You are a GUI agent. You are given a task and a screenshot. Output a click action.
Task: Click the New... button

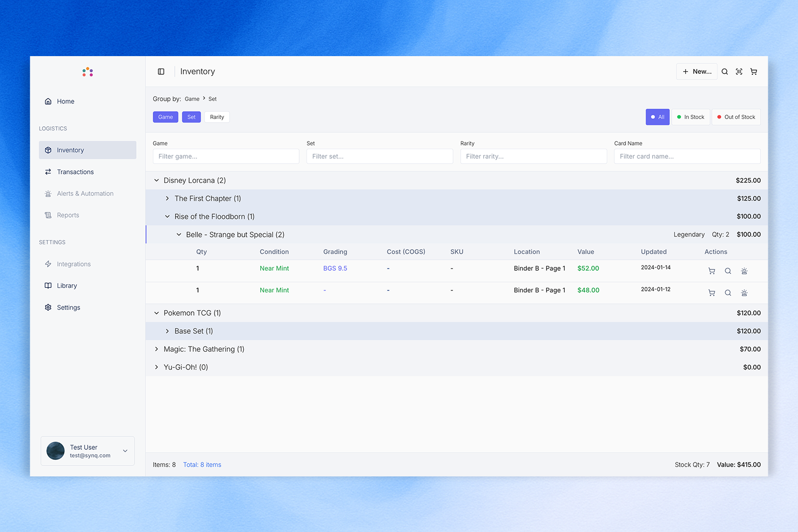click(697, 71)
